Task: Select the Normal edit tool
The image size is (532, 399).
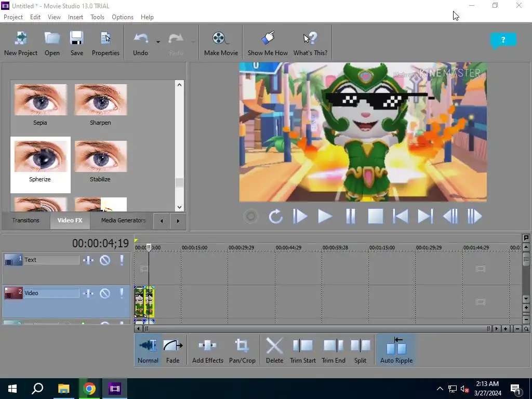Action: (148, 350)
